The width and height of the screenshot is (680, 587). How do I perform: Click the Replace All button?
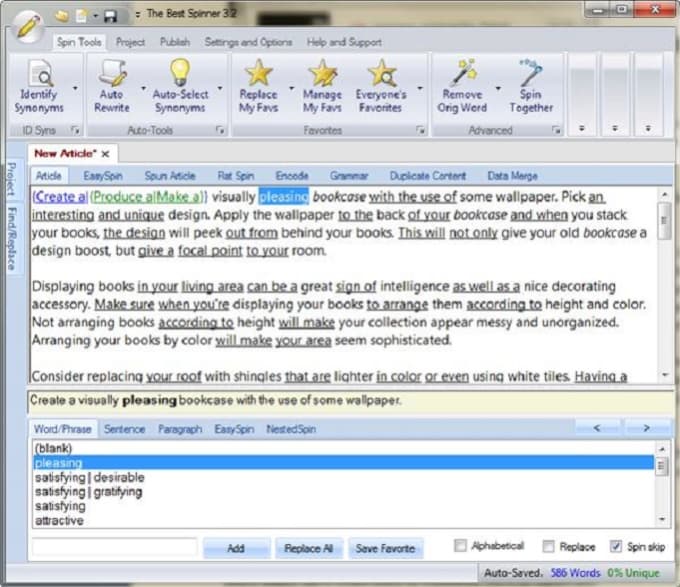click(309, 548)
